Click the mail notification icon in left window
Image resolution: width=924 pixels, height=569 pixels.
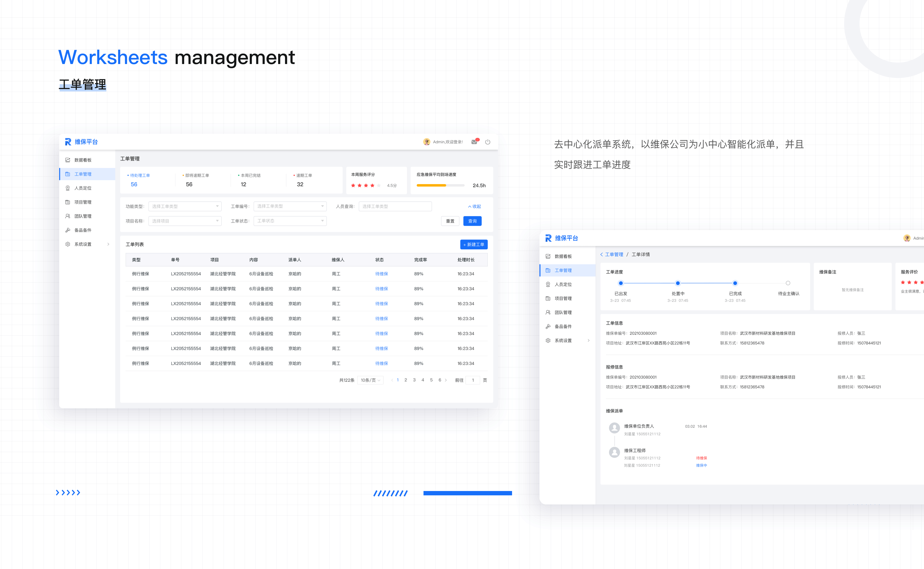475,142
